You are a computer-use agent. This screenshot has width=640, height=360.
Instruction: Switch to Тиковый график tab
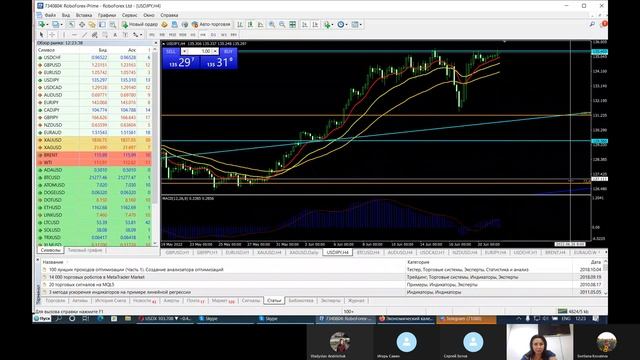[85, 250]
